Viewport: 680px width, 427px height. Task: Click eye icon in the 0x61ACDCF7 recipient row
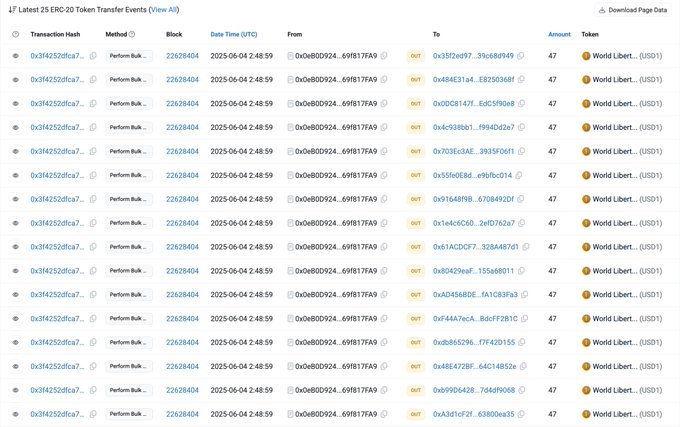tap(15, 247)
